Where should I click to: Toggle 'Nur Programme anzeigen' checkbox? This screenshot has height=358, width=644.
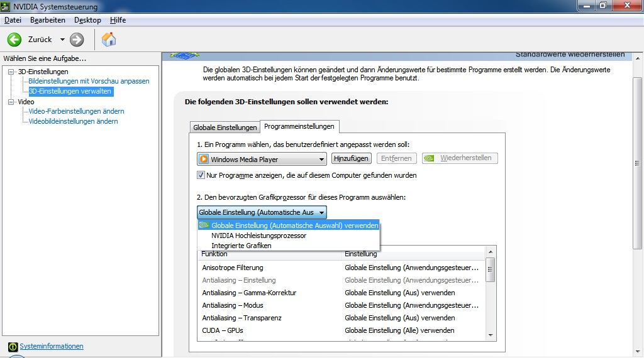(x=201, y=175)
